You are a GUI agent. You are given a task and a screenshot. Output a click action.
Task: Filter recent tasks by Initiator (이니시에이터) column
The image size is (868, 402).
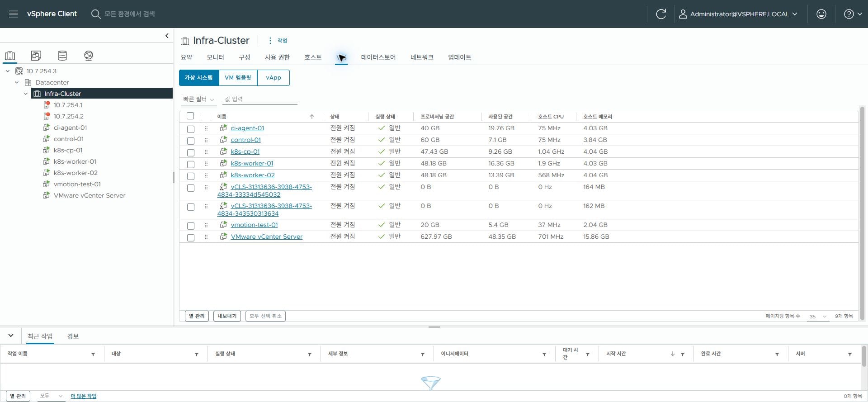pyautogui.click(x=544, y=354)
